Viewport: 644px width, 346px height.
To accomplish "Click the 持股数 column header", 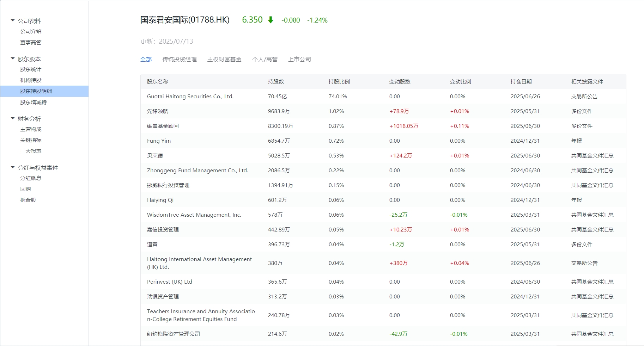I will (276, 82).
